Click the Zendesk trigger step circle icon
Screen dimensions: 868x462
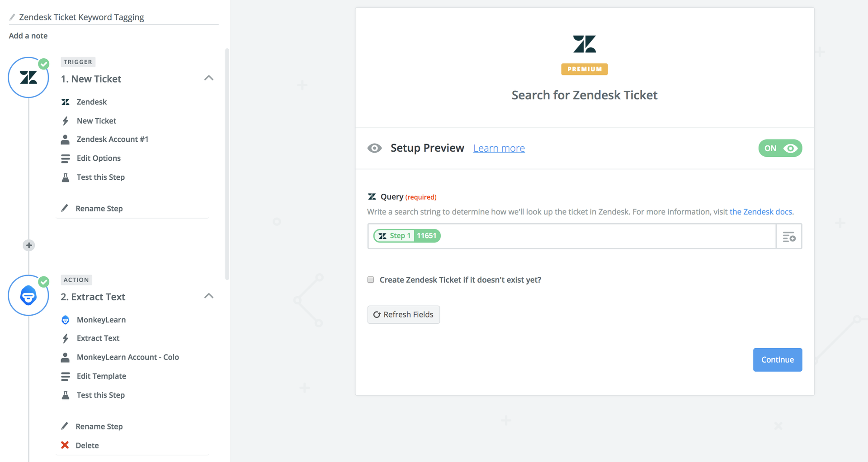(28, 78)
